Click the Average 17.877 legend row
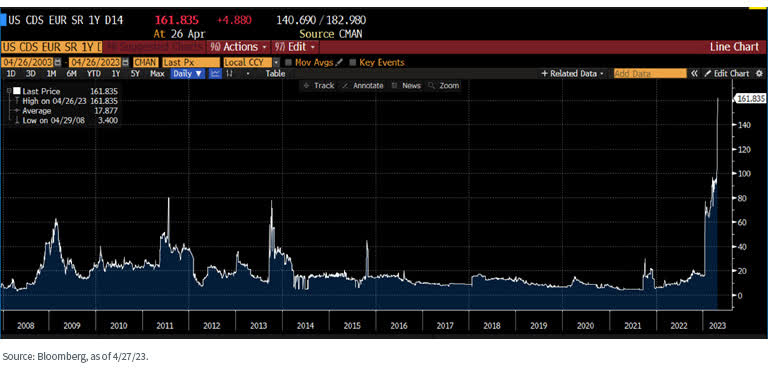Image resolution: width=768 pixels, height=377 pixels. click(66, 110)
